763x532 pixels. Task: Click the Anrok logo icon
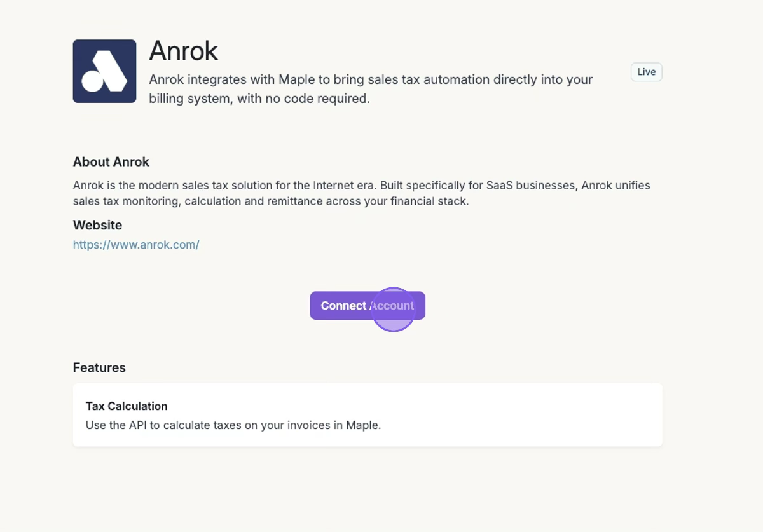click(104, 71)
